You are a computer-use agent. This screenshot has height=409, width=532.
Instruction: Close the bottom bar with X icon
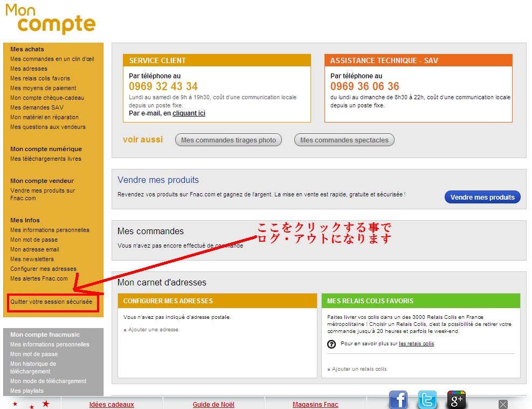click(x=503, y=404)
